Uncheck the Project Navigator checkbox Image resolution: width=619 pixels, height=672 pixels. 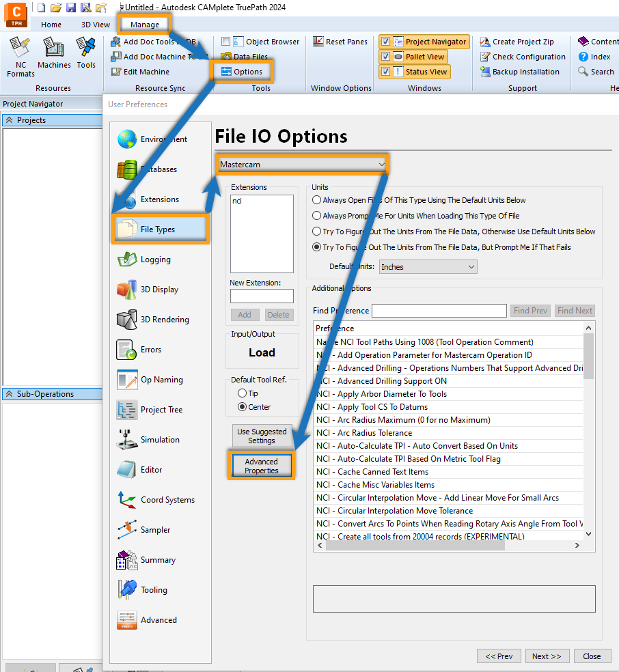385,42
